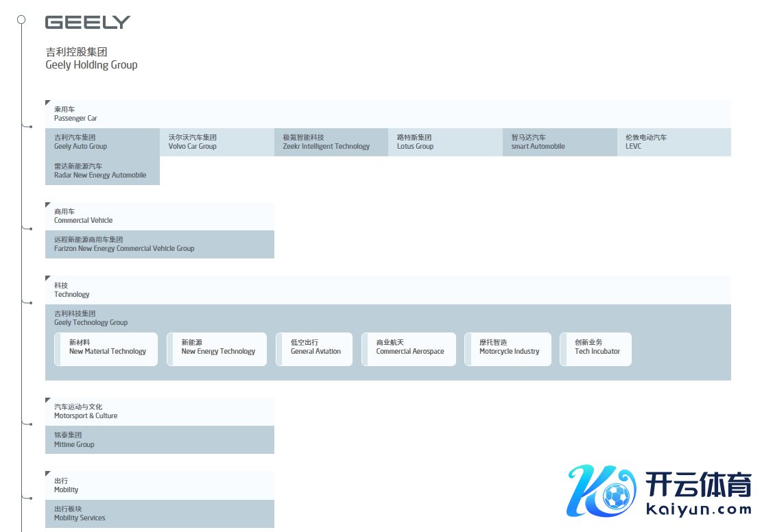The height and width of the screenshot is (532, 762).
Task: Open Motorsport & Culture category header
Action: (160, 412)
